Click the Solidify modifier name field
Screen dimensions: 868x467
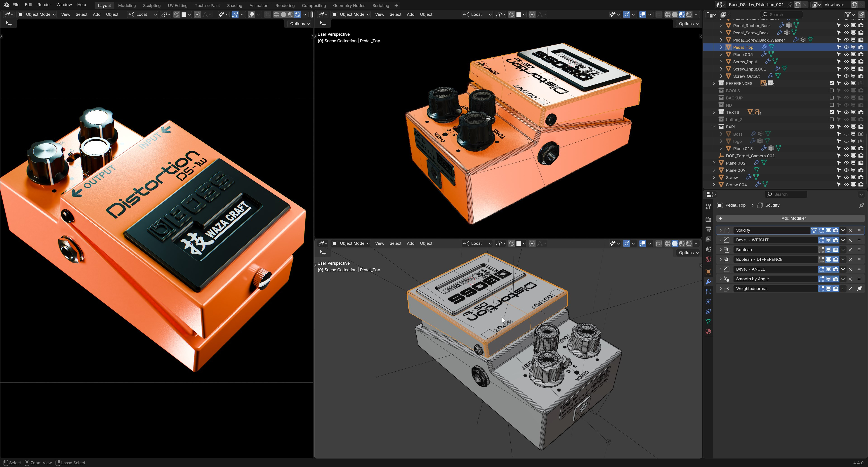pyautogui.click(x=772, y=231)
